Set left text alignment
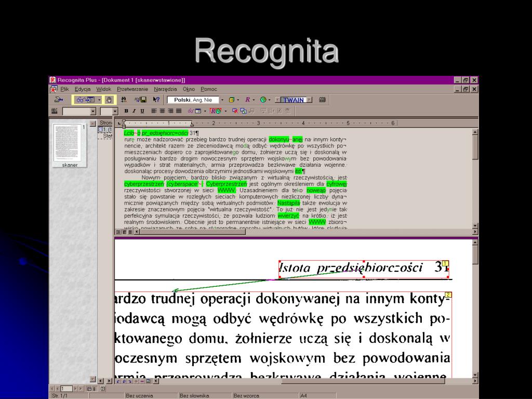Viewport: 532px width, 399px height. (x=154, y=111)
